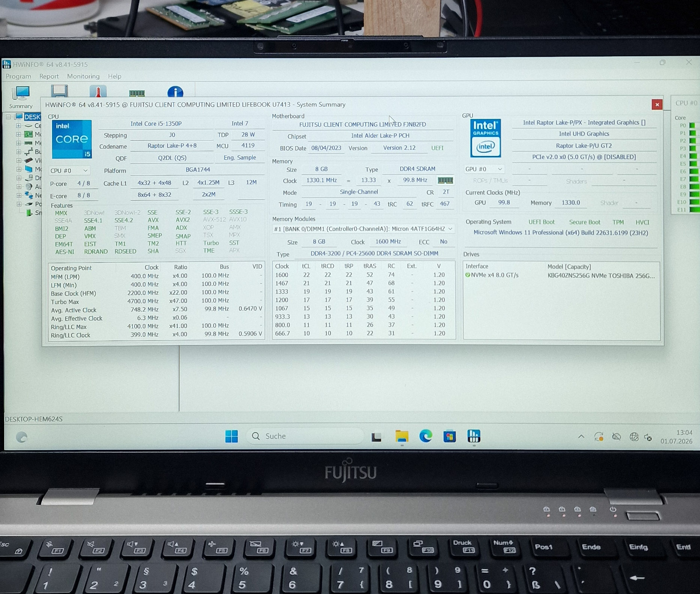Open File Explorer from the taskbar
Image resolution: width=700 pixels, height=594 pixels.
402,436
